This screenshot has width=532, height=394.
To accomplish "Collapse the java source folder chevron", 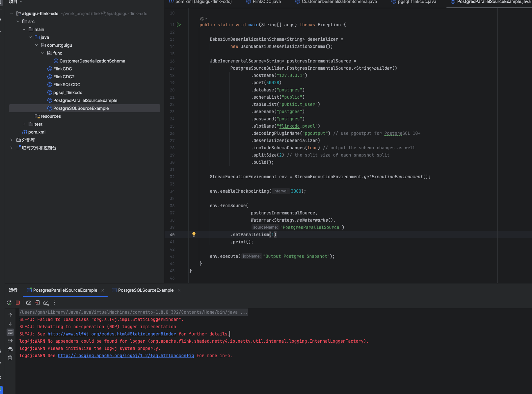I will click(x=30, y=37).
